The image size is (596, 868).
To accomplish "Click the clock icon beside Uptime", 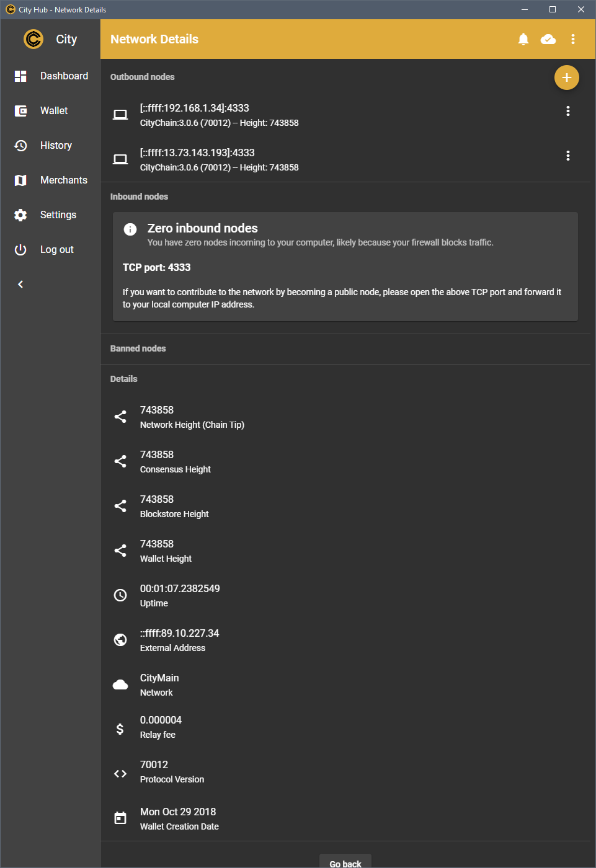I will [120, 595].
